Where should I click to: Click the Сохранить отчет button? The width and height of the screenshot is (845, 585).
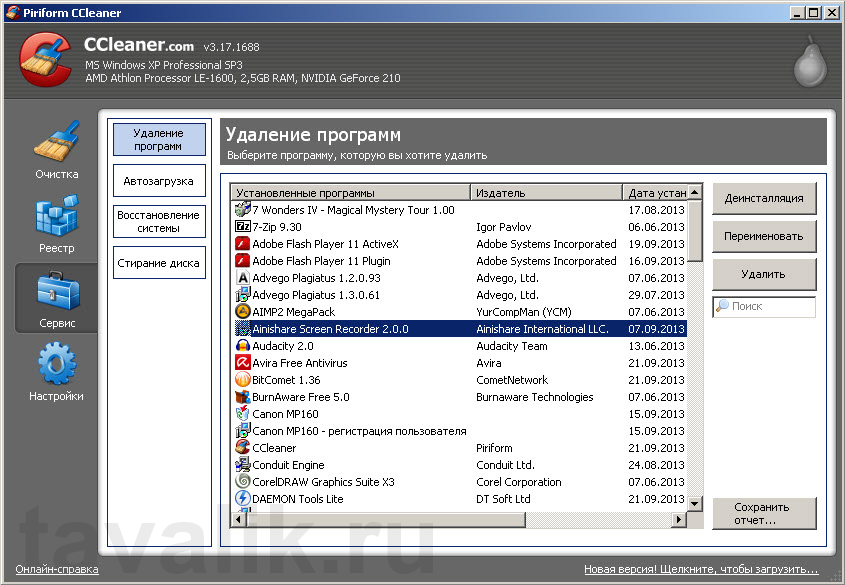click(764, 513)
